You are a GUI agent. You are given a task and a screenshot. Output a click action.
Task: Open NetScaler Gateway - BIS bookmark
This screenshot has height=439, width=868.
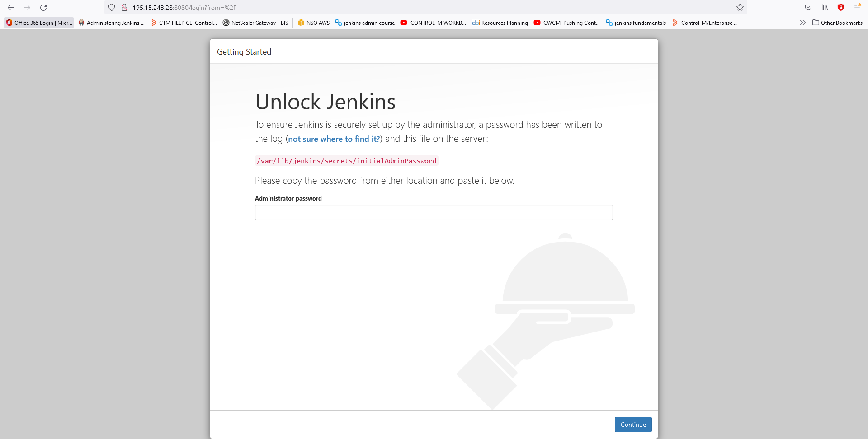pyautogui.click(x=255, y=23)
